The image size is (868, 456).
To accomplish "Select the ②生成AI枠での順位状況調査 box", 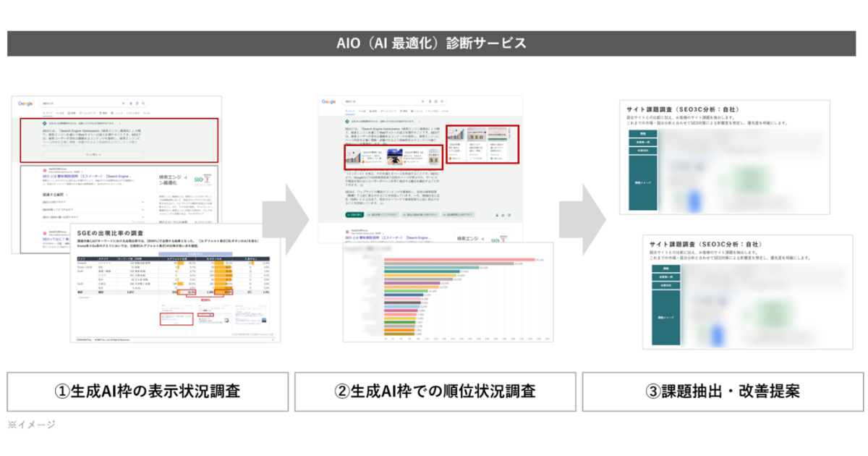I will (435, 392).
